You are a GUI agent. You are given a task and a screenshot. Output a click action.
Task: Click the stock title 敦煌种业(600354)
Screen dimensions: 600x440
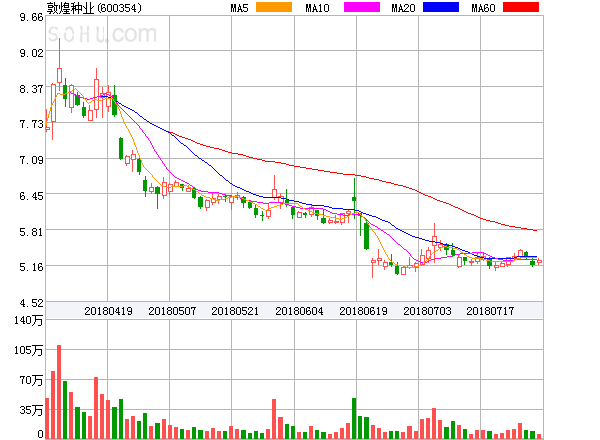tap(94, 8)
